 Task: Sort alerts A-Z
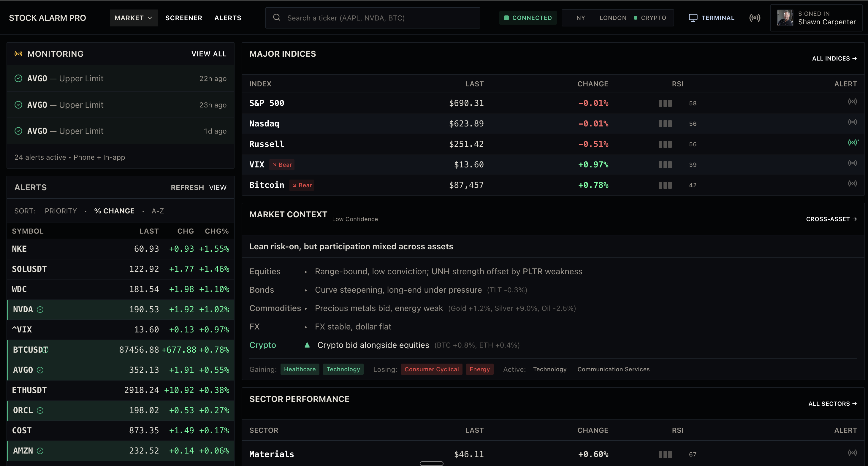[x=158, y=211]
